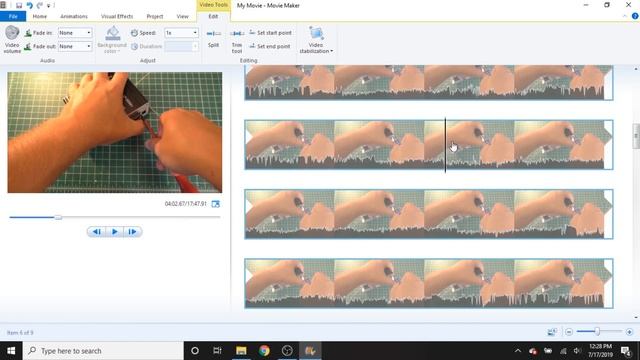Click the black playhead marker on timeline
Viewport: 640px width, 360px height.
point(445,144)
